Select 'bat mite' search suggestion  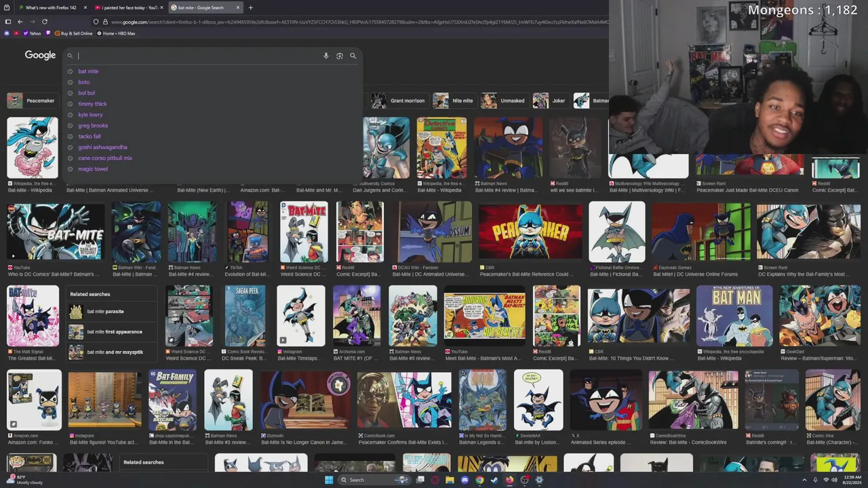(88, 71)
